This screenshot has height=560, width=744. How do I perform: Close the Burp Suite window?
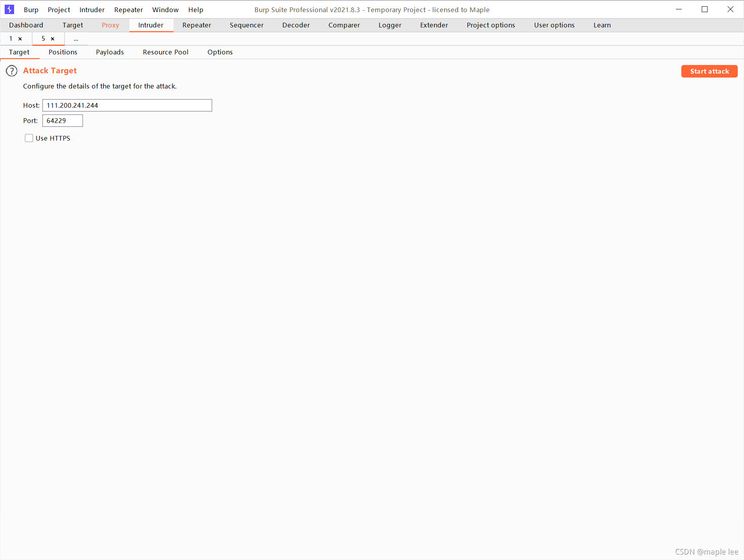tap(731, 9)
